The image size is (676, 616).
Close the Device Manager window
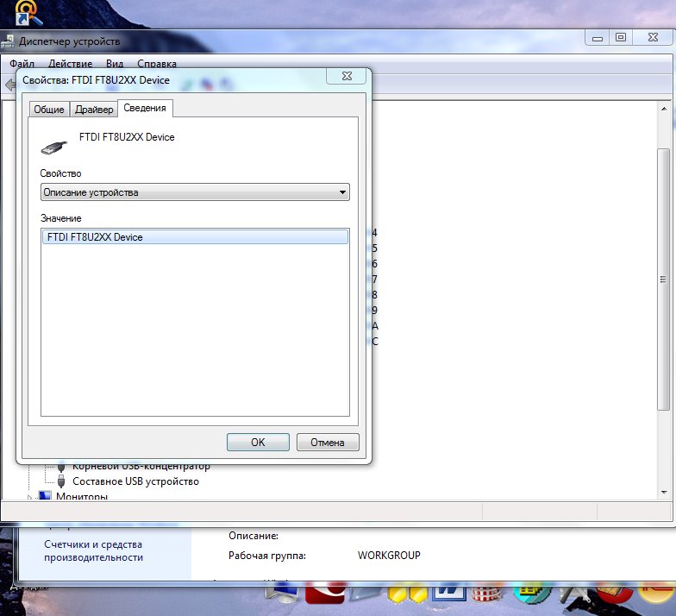click(x=653, y=38)
